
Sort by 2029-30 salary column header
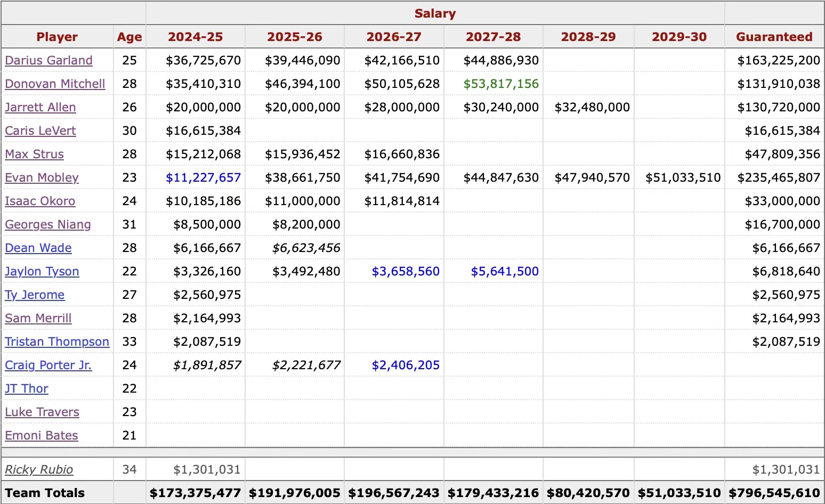click(x=680, y=37)
